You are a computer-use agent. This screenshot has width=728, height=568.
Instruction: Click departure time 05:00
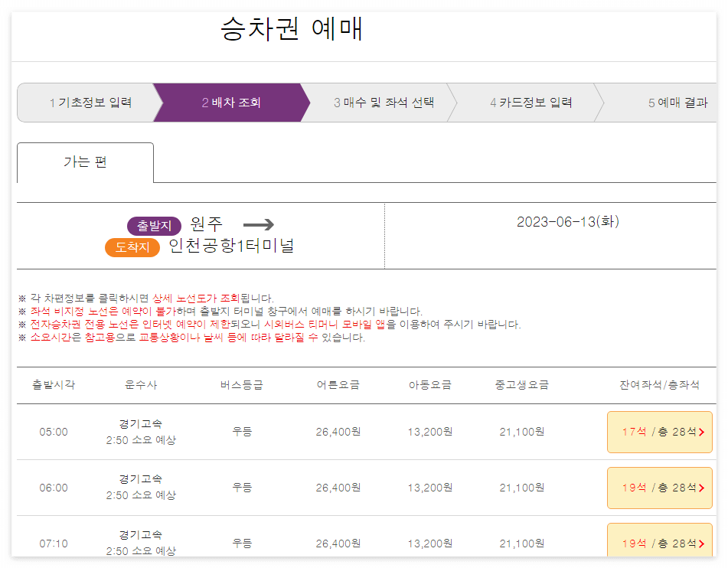tap(54, 432)
